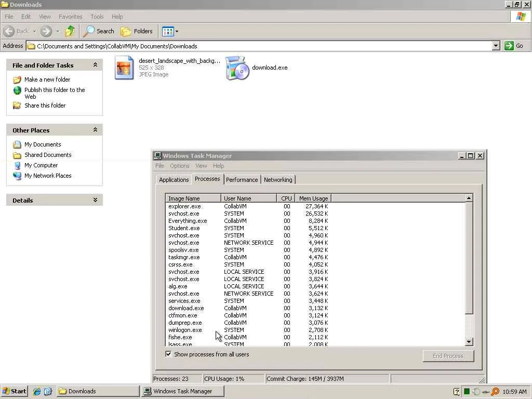Click the Windows flag logo in Explorer
Image resolution: width=532 pixels, height=399 pixels.
click(x=521, y=17)
